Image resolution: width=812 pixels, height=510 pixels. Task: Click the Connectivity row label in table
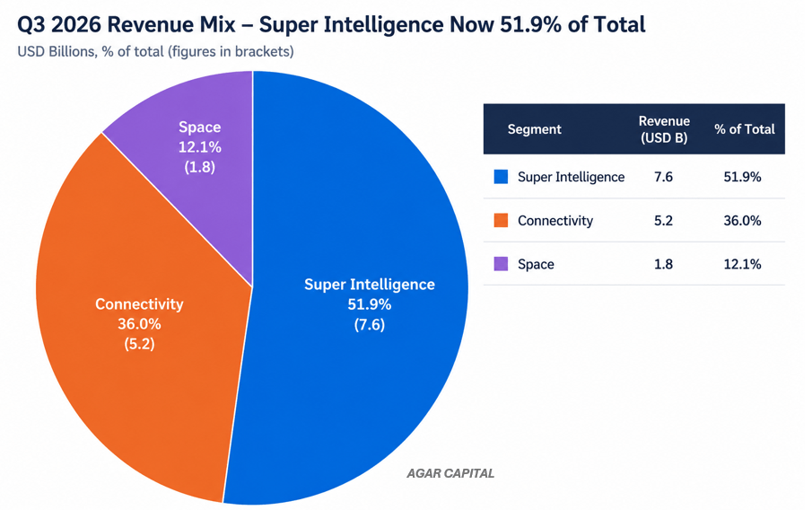[555, 220]
